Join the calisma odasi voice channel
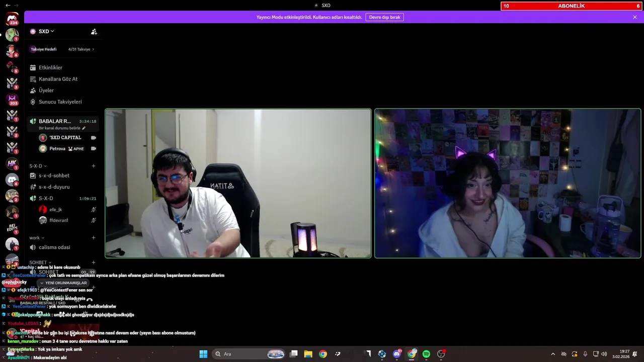This screenshot has height=362, width=644. pyautogui.click(x=63, y=247)
